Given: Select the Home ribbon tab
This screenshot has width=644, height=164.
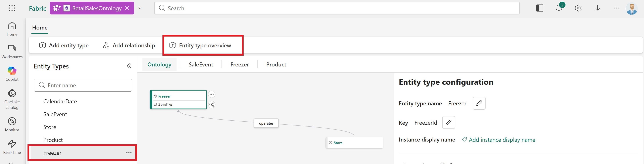Looking at the screenshot, I should [40, 28].
